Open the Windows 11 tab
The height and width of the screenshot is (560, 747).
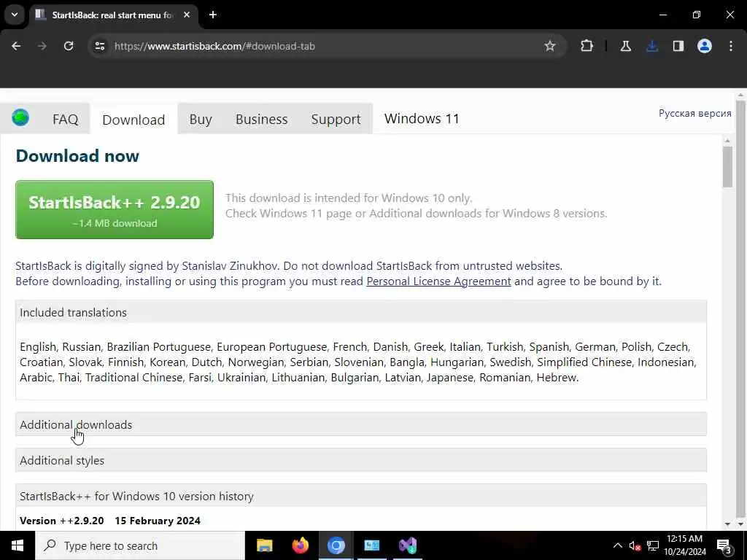click(x=422, y=119)
